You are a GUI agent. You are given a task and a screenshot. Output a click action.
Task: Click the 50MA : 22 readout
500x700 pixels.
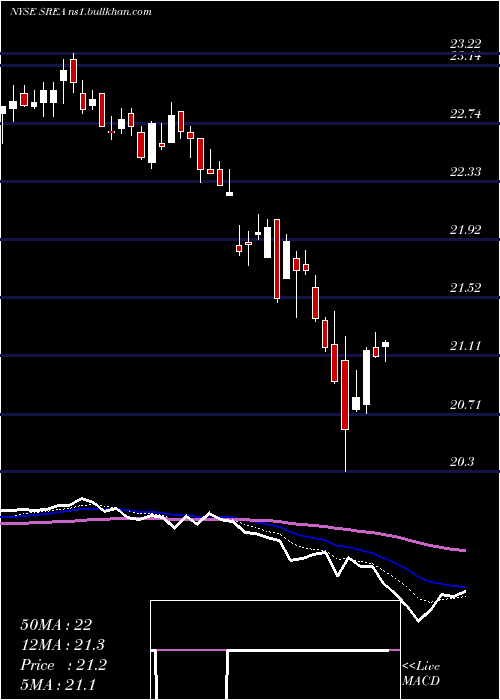coord(56,625)
